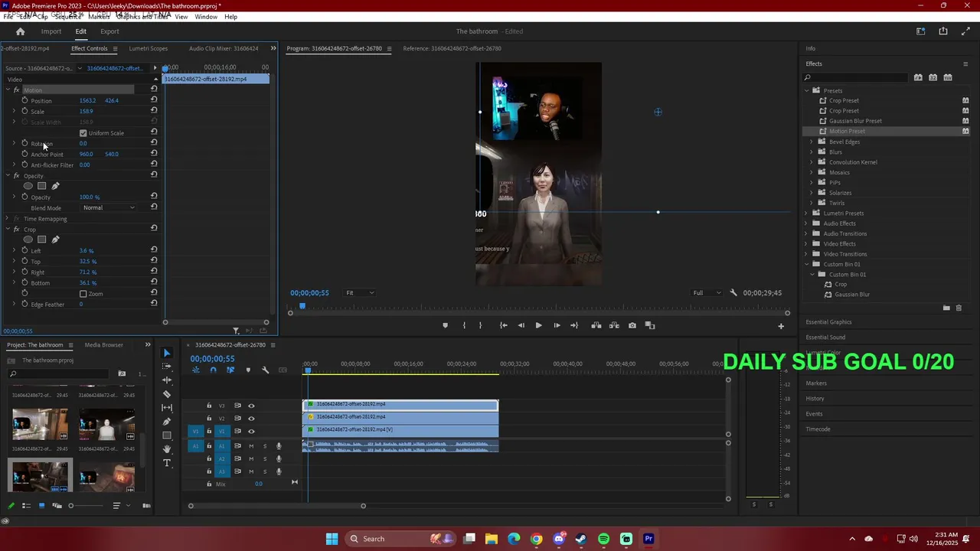This screenshot has height=551, width=980.
Task: Switch to Media Browser tab
Action: pos(104,345)
